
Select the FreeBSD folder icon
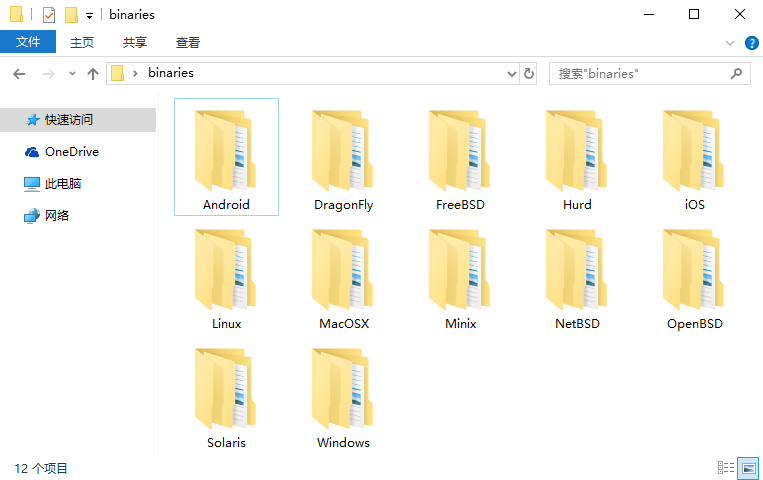tap(459, 151)
